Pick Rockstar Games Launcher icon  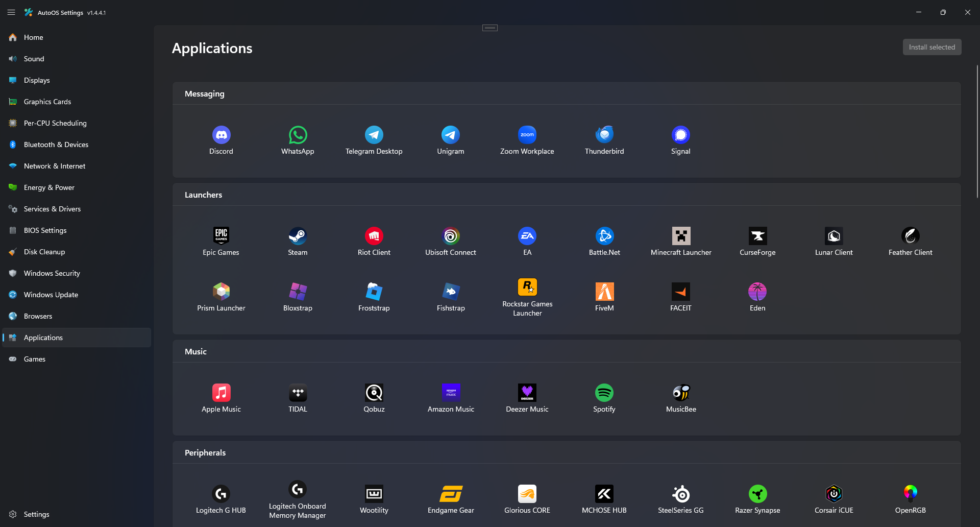tap(527, 287)
